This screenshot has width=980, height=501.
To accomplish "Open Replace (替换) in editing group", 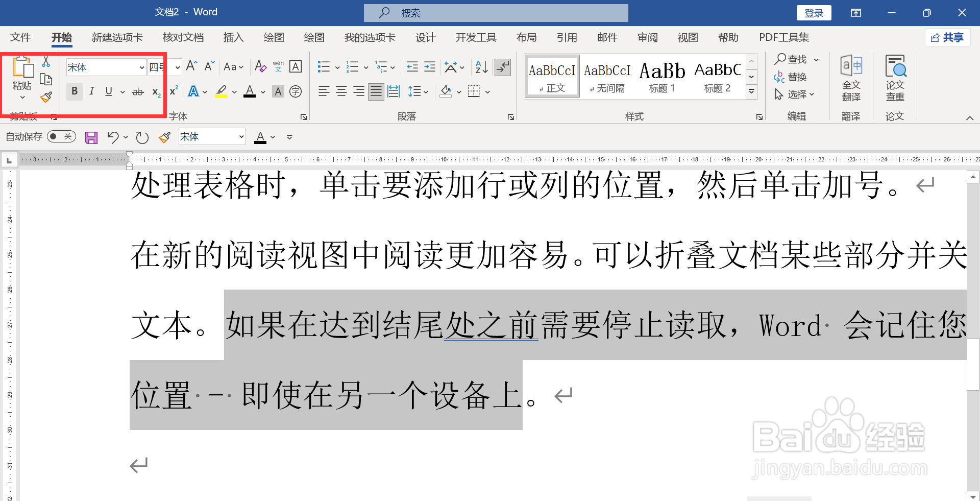I will (x=791, y=77).
